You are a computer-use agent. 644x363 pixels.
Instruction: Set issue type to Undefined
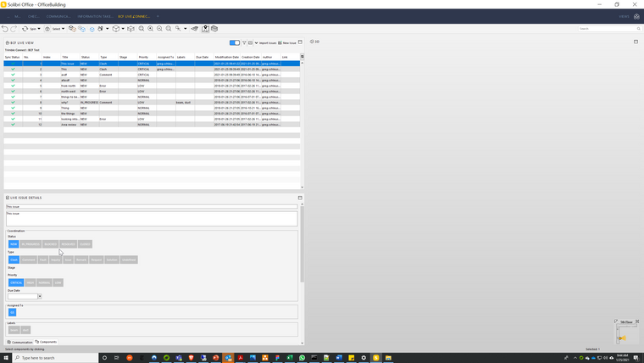129,260
